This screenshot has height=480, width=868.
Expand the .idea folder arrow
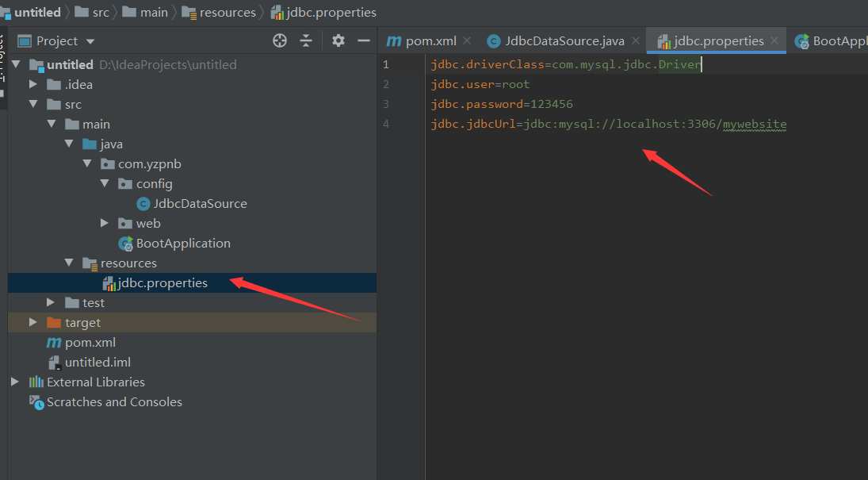click(x=33, y=84)
